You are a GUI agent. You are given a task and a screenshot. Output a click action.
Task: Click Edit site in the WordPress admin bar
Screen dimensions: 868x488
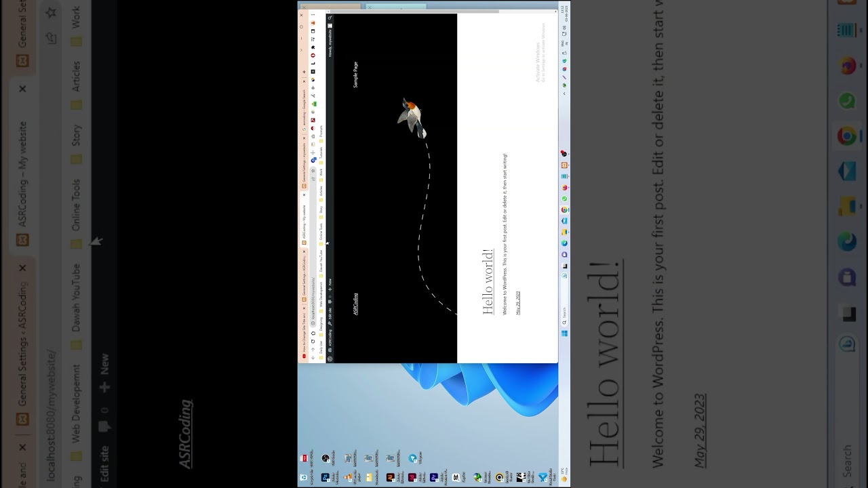[330, 316]
